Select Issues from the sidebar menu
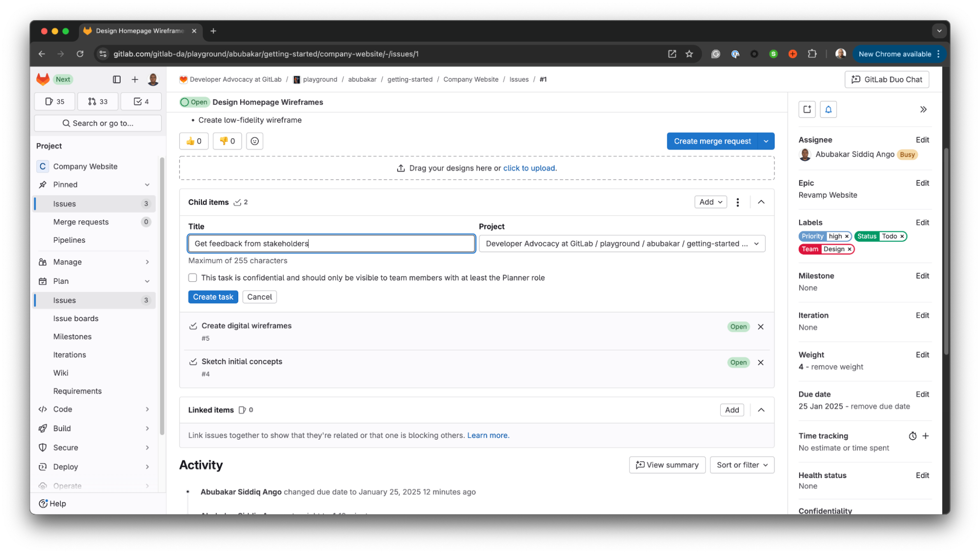Viewport: 980px width, 554px height. 65,300
